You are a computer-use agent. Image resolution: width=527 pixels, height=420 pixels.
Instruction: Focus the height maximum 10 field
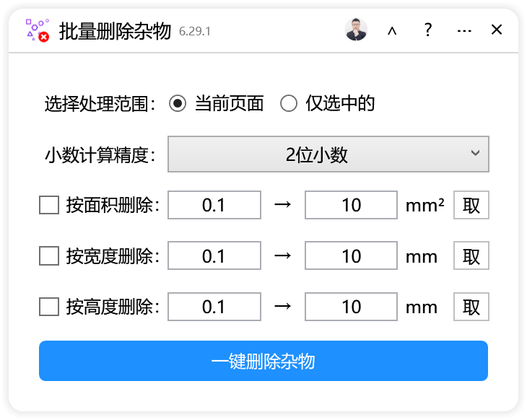pos(352,307)
